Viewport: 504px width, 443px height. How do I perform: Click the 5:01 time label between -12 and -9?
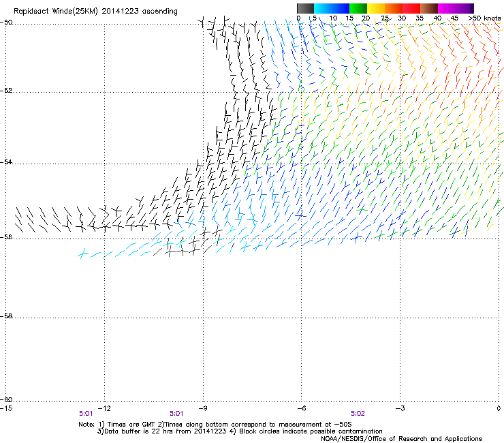pyautogui.click(x=176, y=414)
